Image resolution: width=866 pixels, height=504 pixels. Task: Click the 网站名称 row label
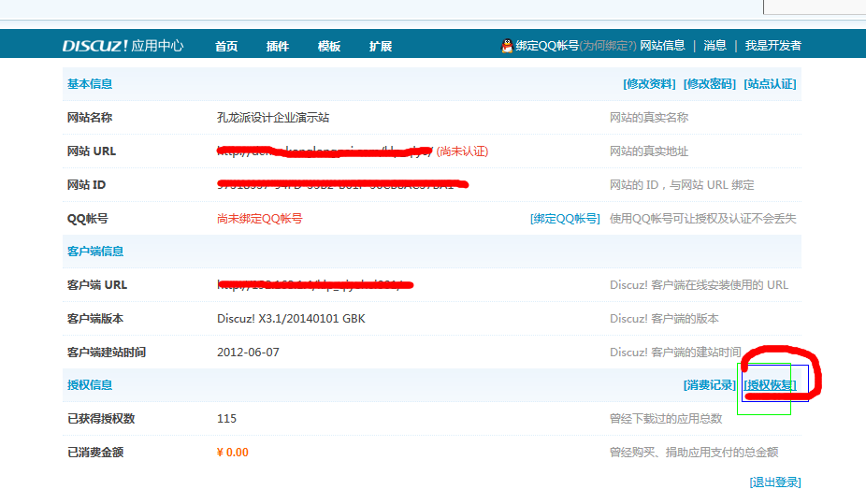pyautogui.click(x=90, y=118)
